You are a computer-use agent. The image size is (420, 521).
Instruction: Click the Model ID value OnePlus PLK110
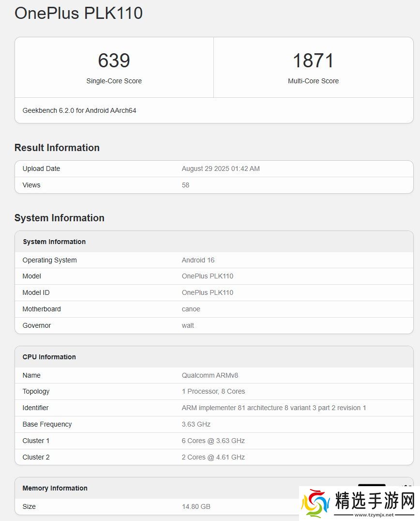coord(207,292)
